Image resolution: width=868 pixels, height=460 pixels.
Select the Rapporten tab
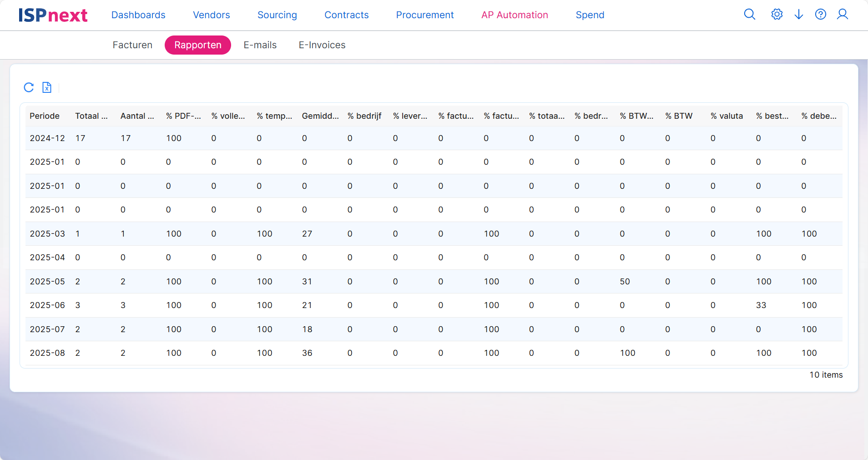point(198,45)
